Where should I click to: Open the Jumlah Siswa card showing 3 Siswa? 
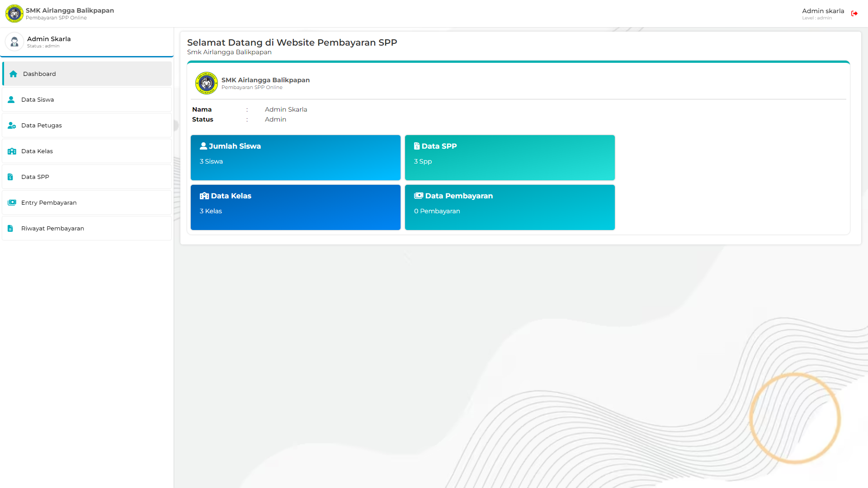pyautogui.click(x=295, y=158)
